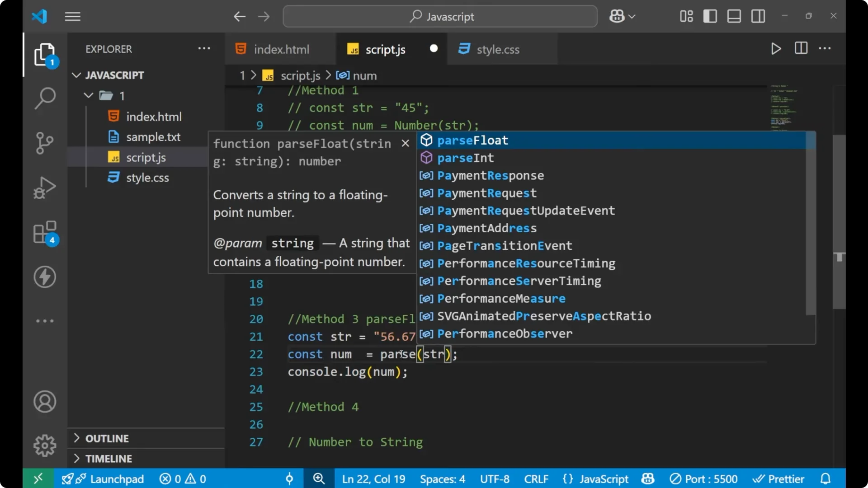Open the Manage settings gear icon
The height and width of the screenshot is (488, 868).
45,445
